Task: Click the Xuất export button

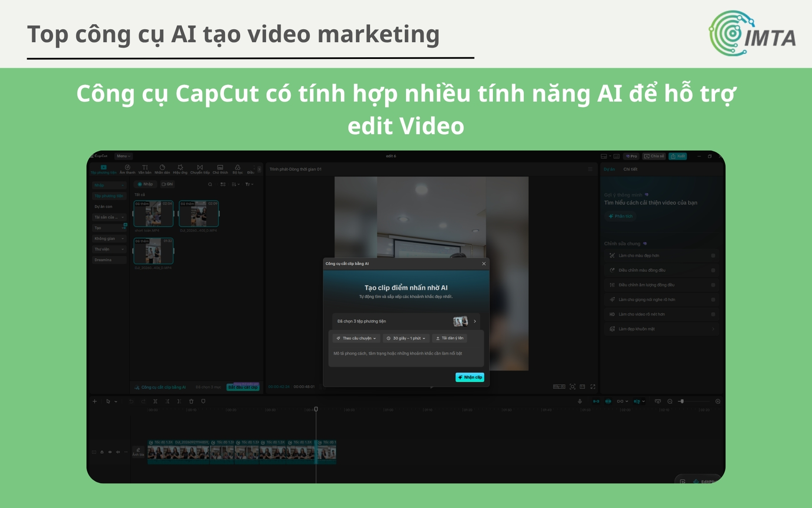Action: coord(678,156)
